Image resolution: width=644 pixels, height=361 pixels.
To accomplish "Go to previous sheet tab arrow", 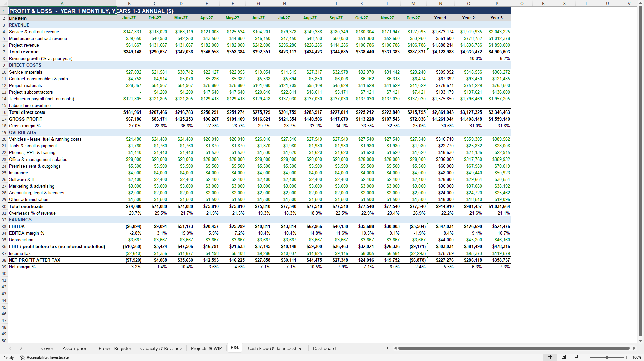I will pyautogui.click(x=10, y=348).
